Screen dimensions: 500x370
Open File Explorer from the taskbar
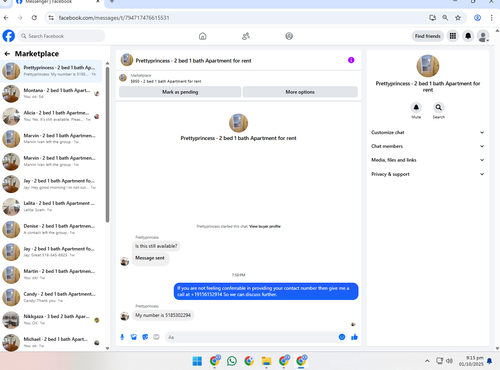(x=266, y=361)
